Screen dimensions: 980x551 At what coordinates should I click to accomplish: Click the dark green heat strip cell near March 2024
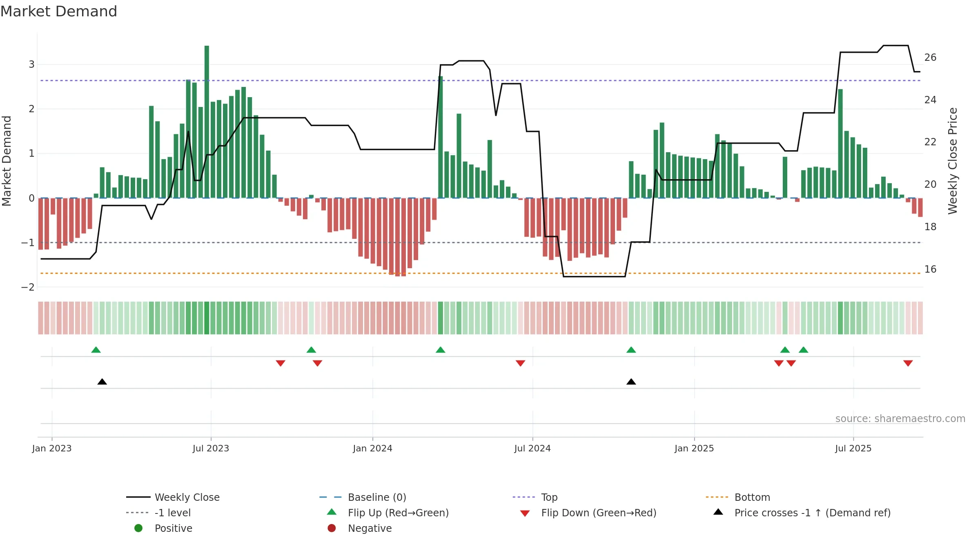point(441,318)
